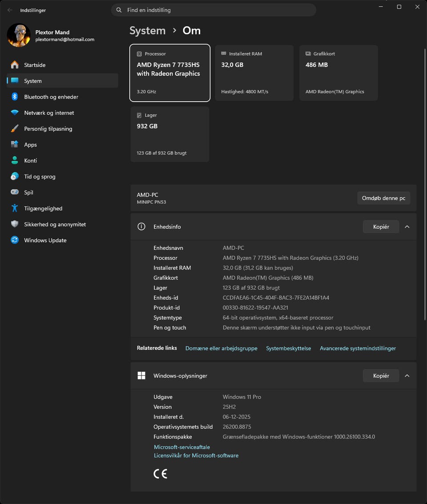Click the Windows logo beside Windows-oplysninger
Image resolution: width=427 pixels, height=504 pixels.
(x=141, y=376)
